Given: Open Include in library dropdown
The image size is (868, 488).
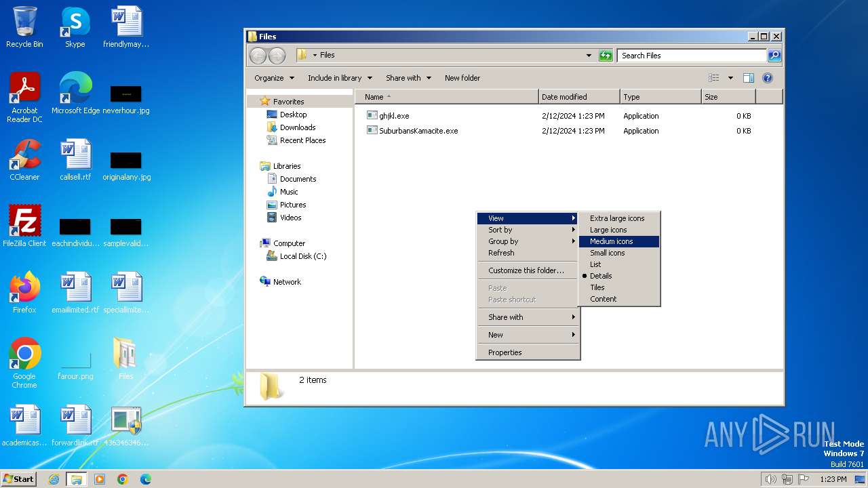Looking at the screenshot, I should (340, 78).
